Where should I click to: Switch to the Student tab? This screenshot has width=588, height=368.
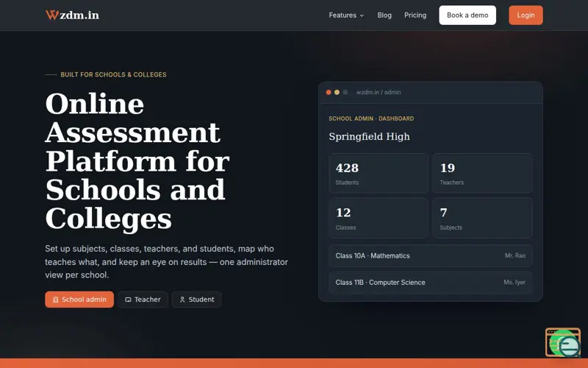point(197,300)
